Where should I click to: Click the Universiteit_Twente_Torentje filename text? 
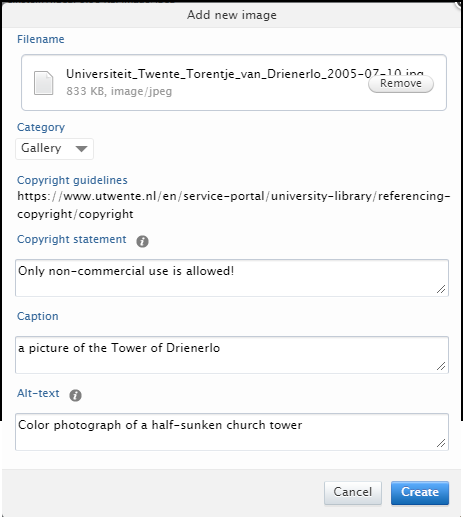245,74
